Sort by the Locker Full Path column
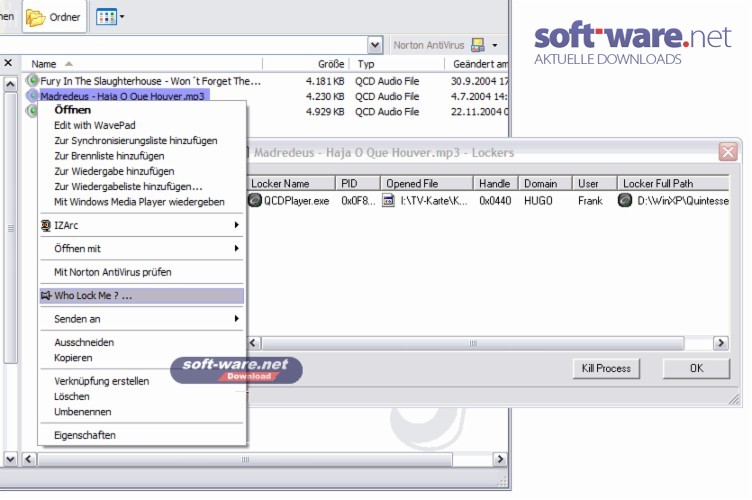The width and height of the screenshot is (752, 500). pos(673,184)
